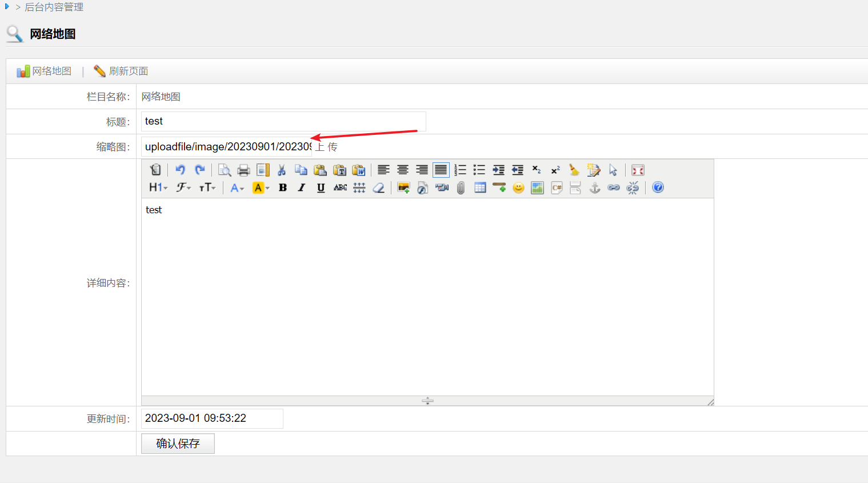Paste from Word icon
The height and width of the screenshot is (483, 868).
358,170
